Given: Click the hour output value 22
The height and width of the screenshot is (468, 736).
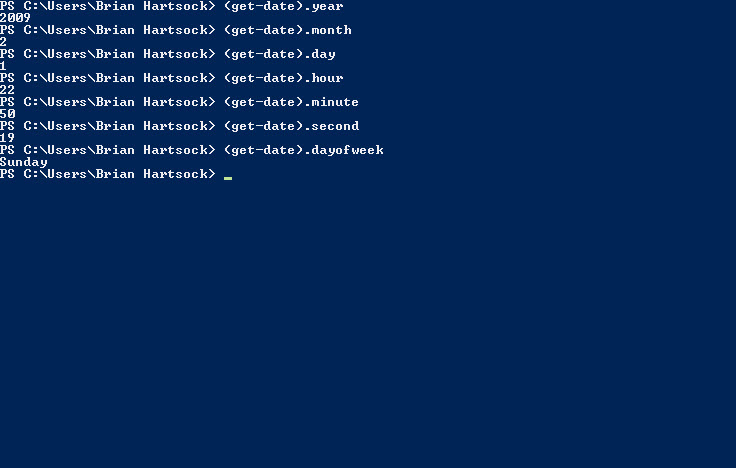Looking at the screenshot, I should point(8,90).
